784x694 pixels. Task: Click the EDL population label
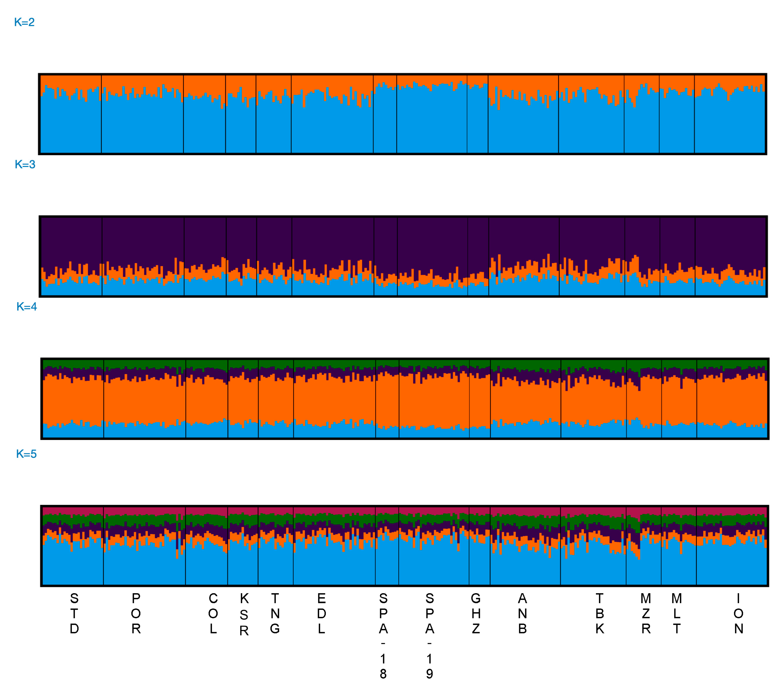[321, 614]
